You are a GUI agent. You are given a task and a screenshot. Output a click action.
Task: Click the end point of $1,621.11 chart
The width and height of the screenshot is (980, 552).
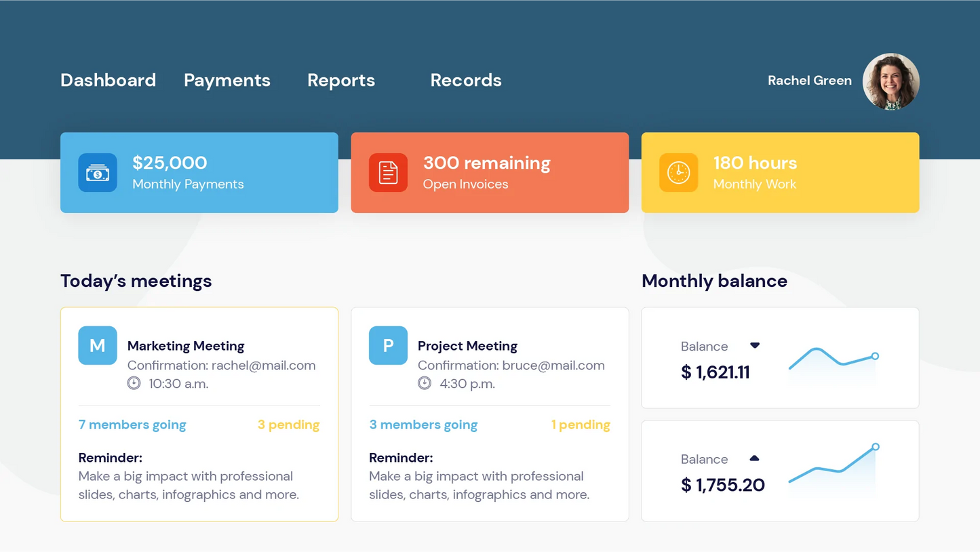(876, 356)
